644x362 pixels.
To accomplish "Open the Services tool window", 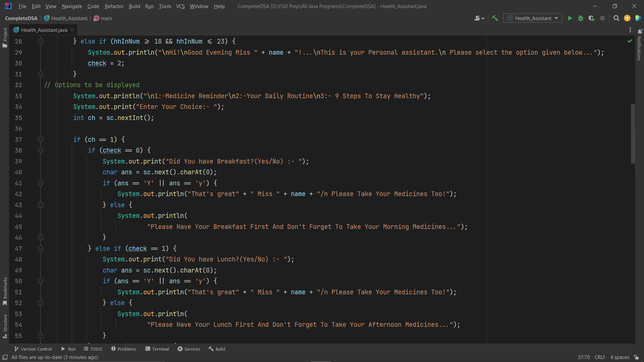I will (189, 349).
